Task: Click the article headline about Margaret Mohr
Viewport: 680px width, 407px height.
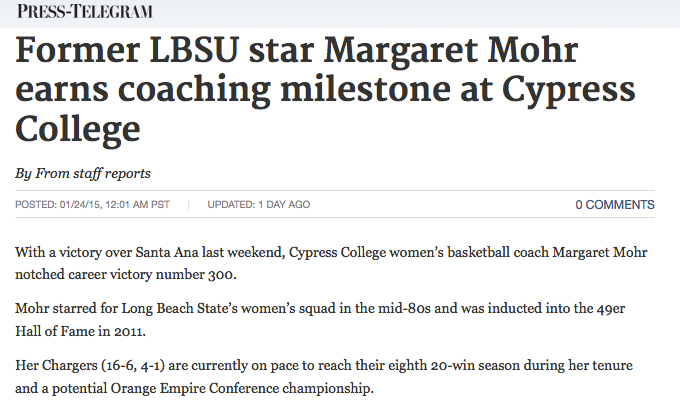Action: click(325, 89)
